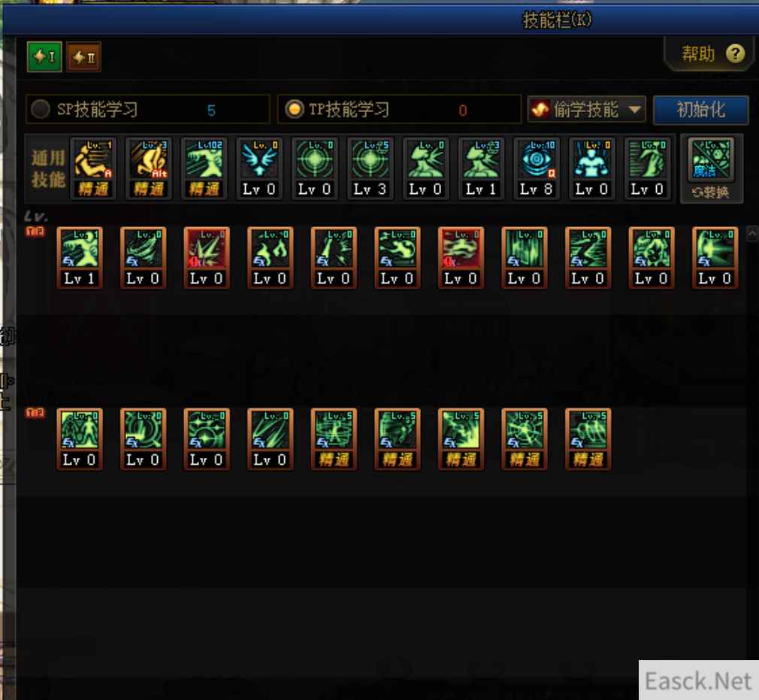The width and height of the screenshot is (759, 700).
Task: Click the question mark help icon
Action: [x=735, y=54]
